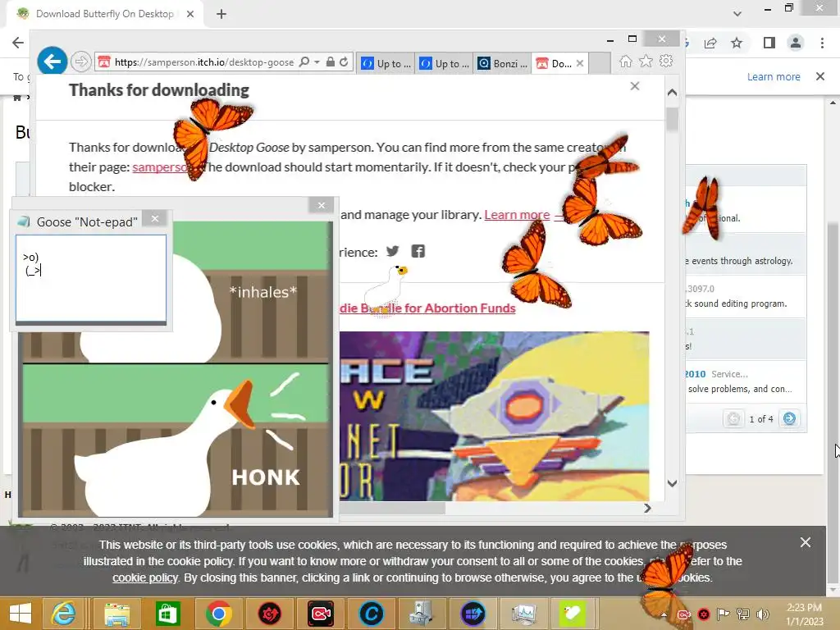Viewport: 840px width, 630px height.
Task: Share on Twitter icon
Action: 393,251
